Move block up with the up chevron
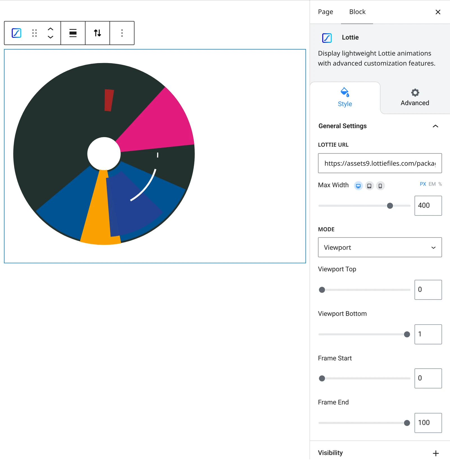The height and width of the screenshot is (476, 450). pyautogui.click(x=50, y=29)
